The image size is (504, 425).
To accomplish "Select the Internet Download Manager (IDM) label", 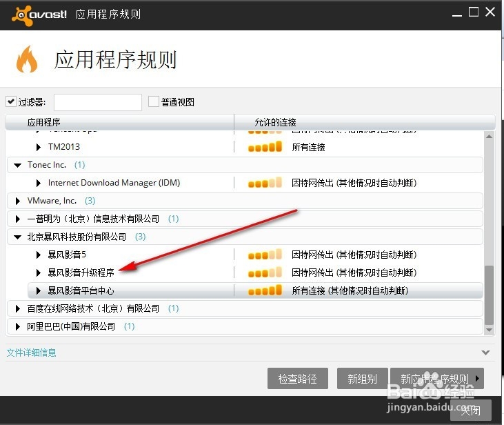I will (x=114, y=183).
